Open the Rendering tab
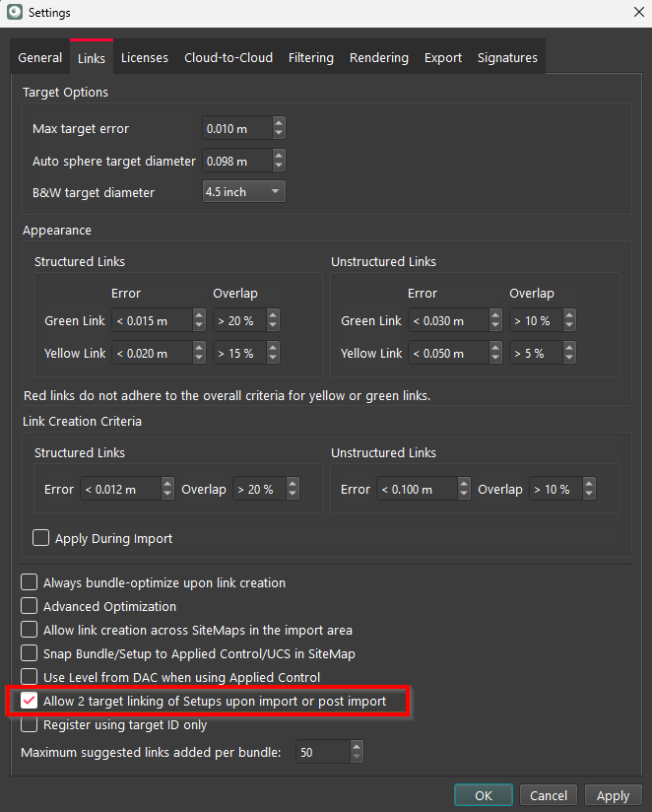 point(378,58)
